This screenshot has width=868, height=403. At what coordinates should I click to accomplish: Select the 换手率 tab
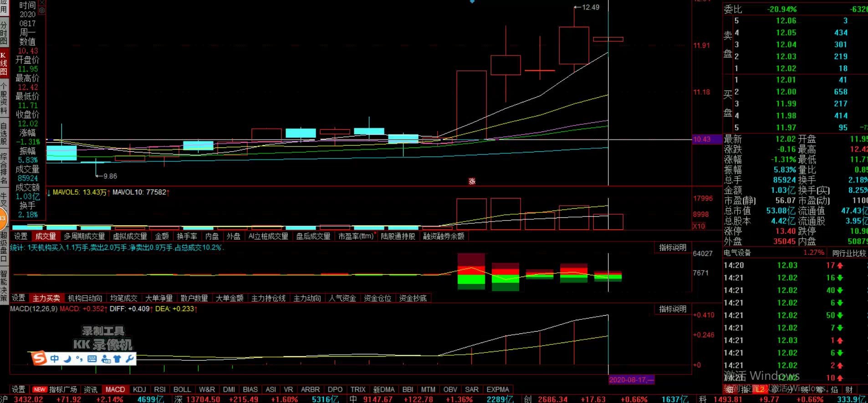click(x=187, y=236)
